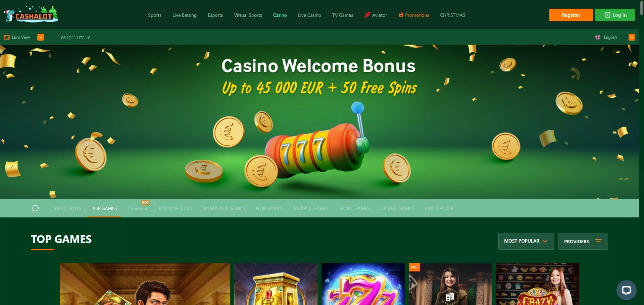Open Live Casino menu item
This screenshot has width=644, height=305.
(309, 15)
